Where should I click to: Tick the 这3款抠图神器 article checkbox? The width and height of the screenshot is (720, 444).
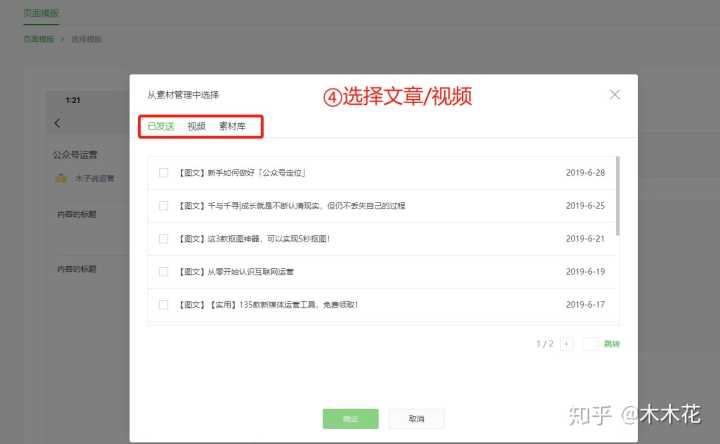tap(164, 239)
